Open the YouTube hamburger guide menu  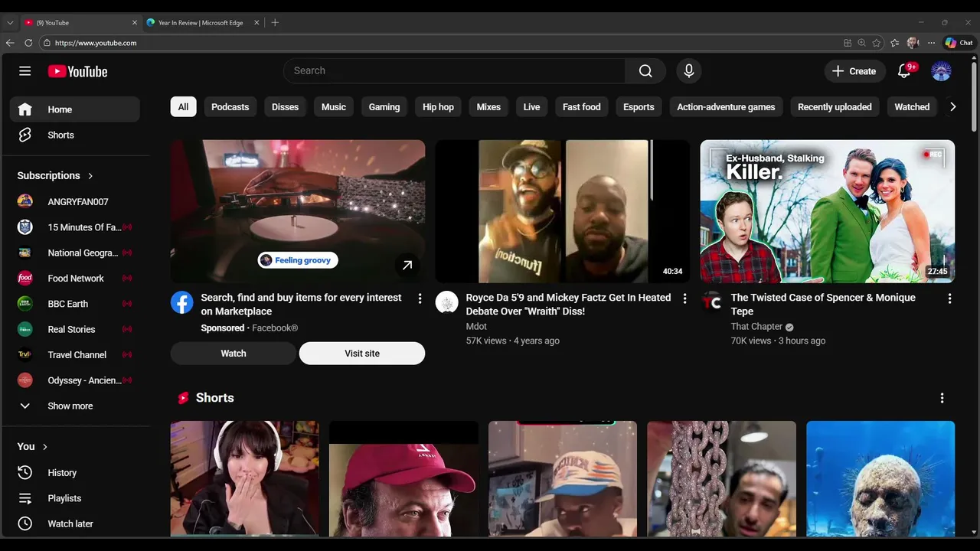coord(25,71)
